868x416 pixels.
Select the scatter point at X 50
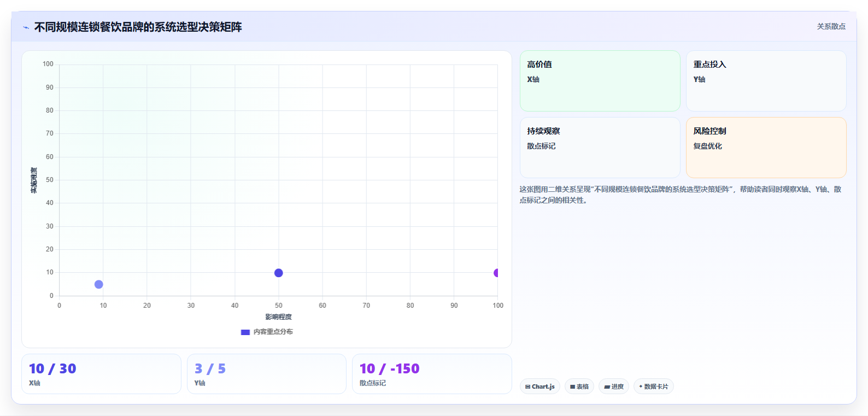[x=278, y=273]
